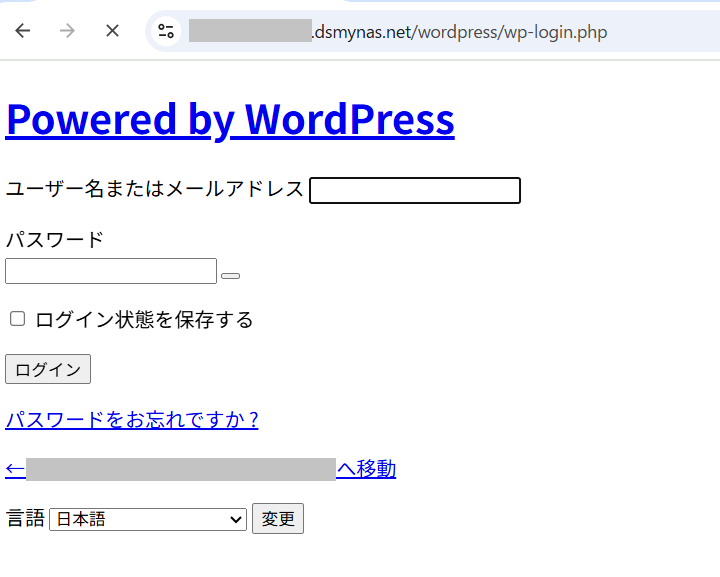Click the 変更 button
This screenshot has width=720, height=577.
[278, 519]
